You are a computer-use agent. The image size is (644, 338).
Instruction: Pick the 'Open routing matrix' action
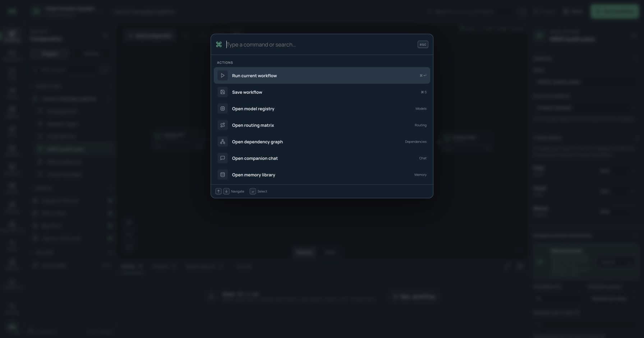[x=322, y=125]
